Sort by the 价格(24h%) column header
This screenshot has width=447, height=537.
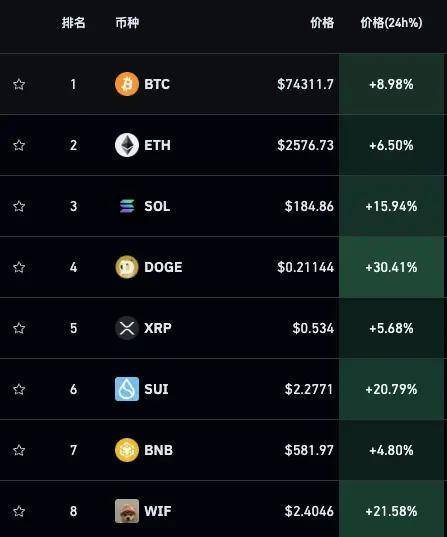pyautogui.click(x=391, y=23)
